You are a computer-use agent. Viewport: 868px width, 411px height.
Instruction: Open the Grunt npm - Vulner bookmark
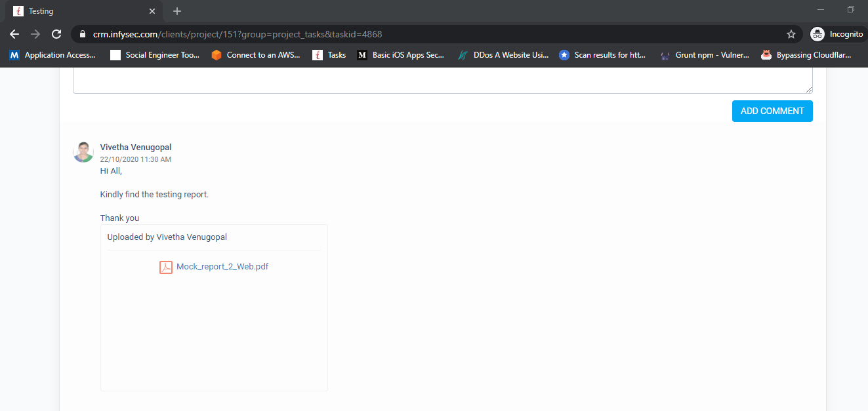[705, 55]
